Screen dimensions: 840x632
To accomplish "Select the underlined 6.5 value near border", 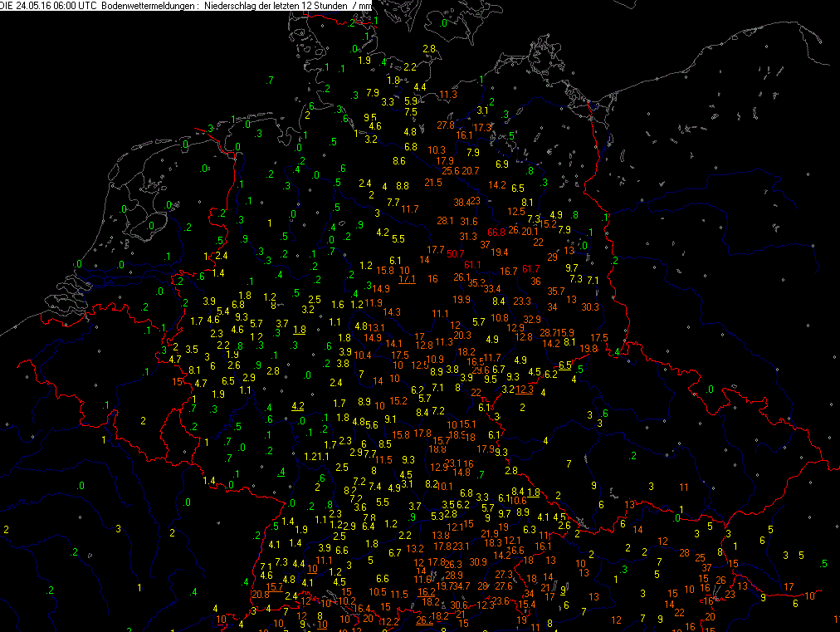I will coord(564,365).
